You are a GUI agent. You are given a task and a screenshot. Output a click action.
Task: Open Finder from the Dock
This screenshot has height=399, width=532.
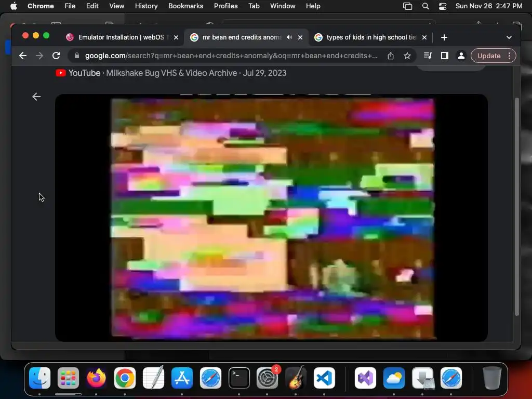point(39,378)
